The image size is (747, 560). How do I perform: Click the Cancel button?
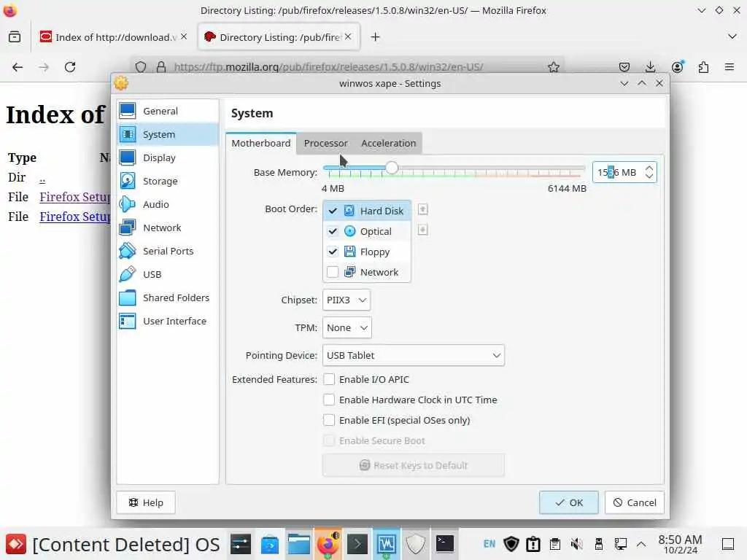click(x=634, y=502)
